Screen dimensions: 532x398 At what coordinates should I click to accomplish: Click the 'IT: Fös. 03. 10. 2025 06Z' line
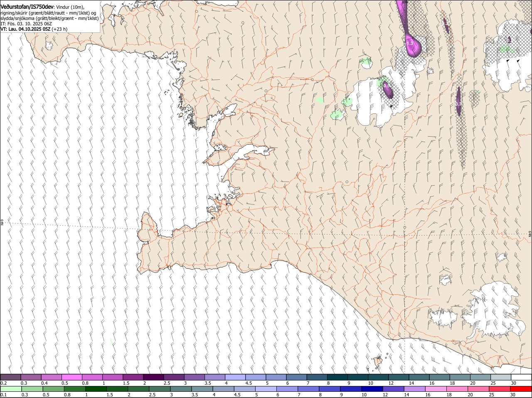[26, 24]
